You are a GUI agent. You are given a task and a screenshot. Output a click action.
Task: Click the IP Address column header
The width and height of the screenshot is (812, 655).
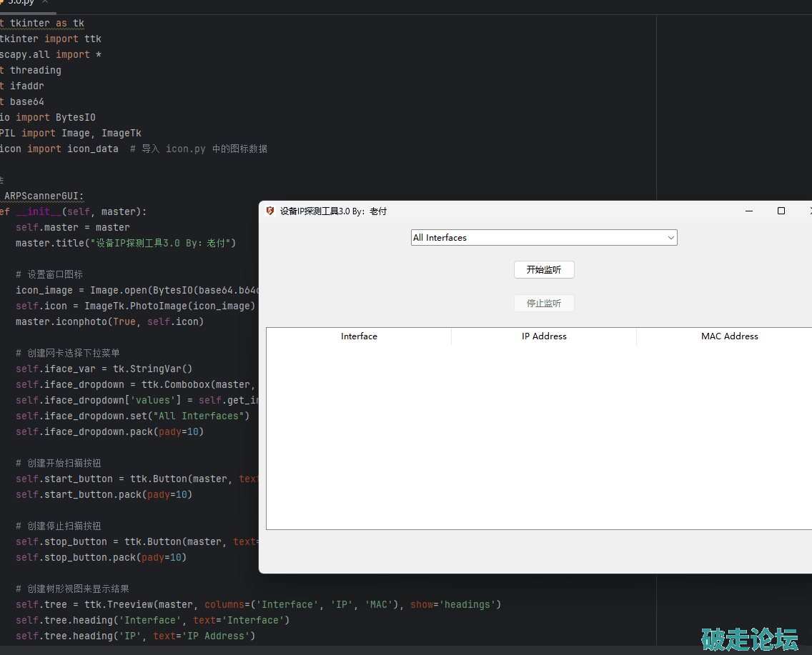pyautogui.click(x=544, y=336)
